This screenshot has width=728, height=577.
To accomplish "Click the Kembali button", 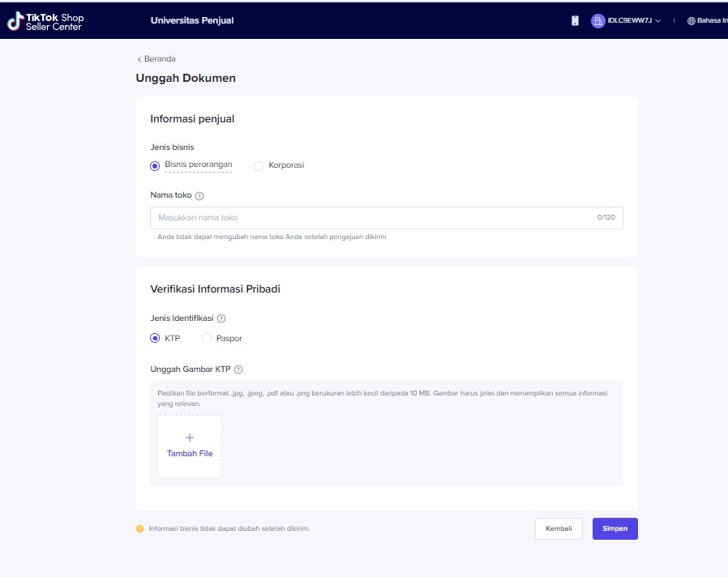I will 559,528.
